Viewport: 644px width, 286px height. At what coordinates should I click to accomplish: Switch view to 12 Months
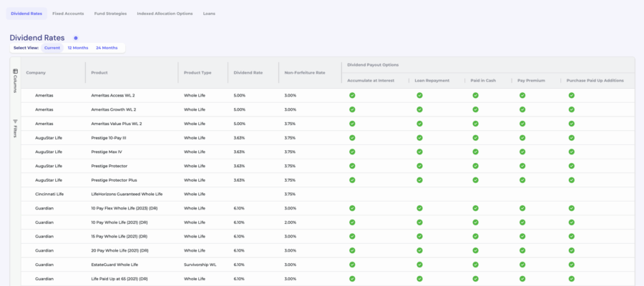pyautogui.click(x=78, y=48)
